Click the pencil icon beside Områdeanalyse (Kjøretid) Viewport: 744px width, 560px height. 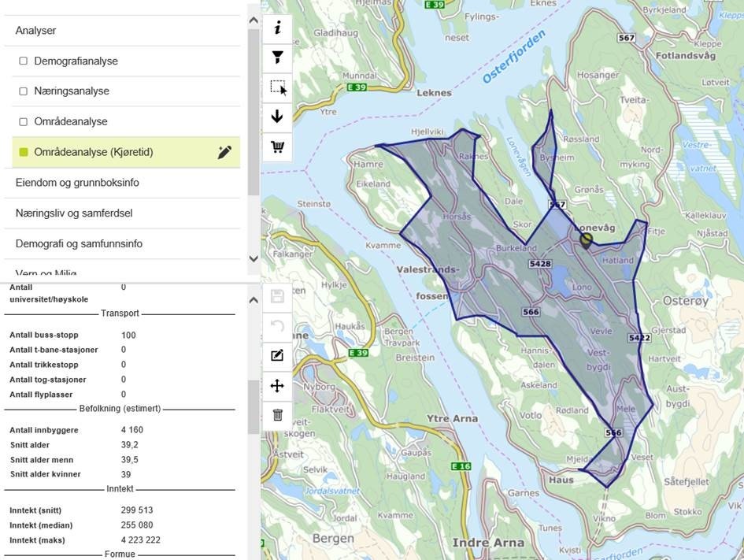(x=225, y=151)
